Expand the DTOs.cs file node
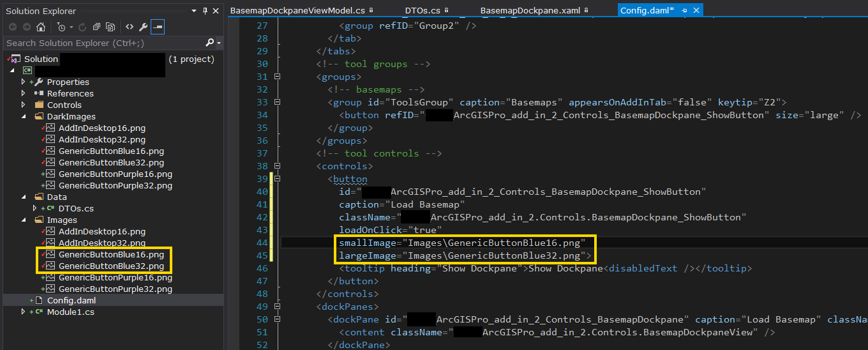 [x=35, y=208]
